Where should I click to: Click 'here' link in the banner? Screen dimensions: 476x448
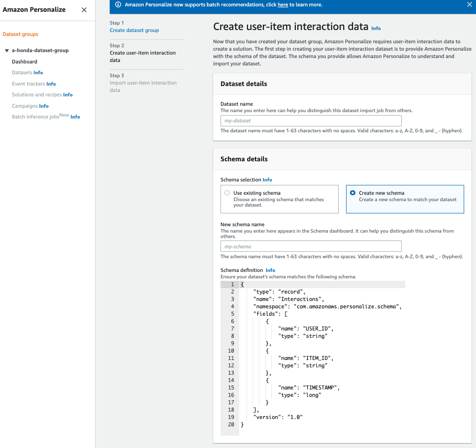click(283, 4)
